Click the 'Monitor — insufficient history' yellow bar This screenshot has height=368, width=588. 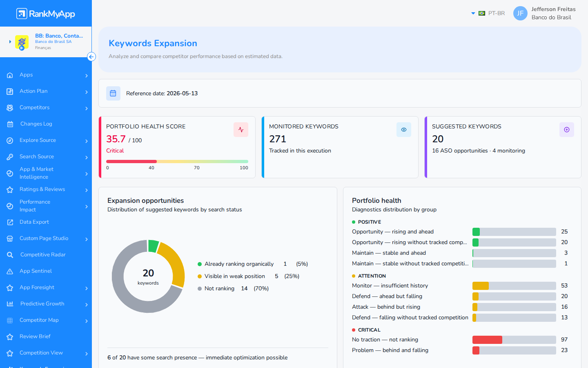[x=481, y=286]
